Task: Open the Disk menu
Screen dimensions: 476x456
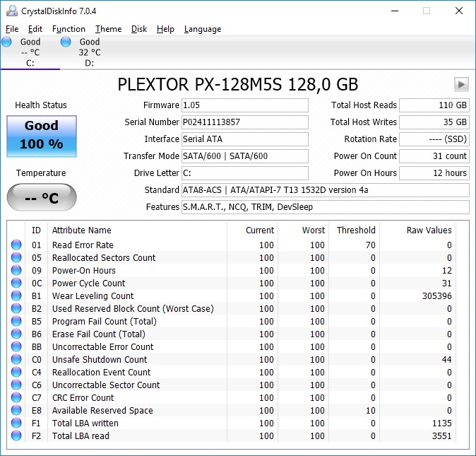Action: pos(139,29)
